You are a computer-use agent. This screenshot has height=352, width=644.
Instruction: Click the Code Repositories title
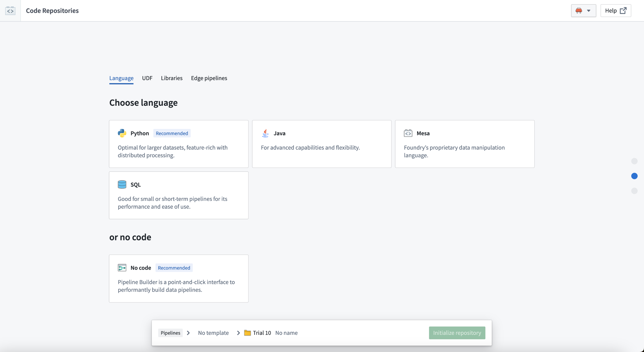52,11
